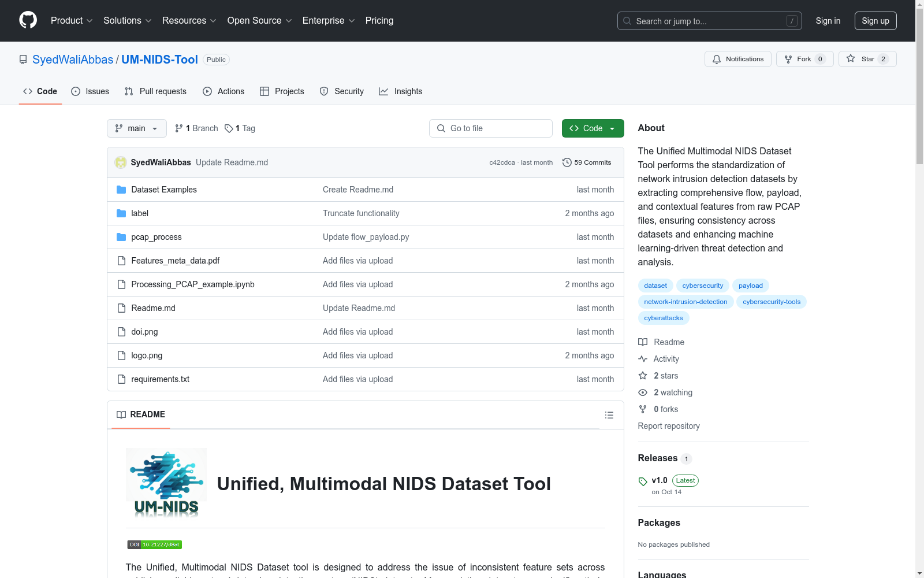
Task: Click the Search or jump to field
Action: [x=710, y=21]
